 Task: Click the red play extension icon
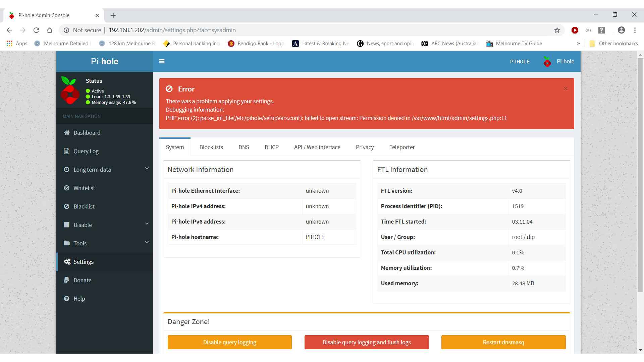[575, 30]
